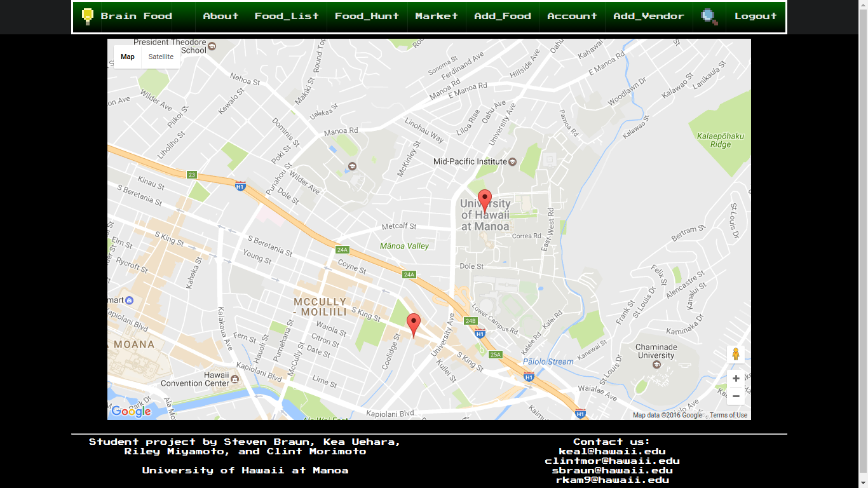Image resolution: width=868 pixels, height=488 pixels.
Task: Click the Map data ©2016 Google text
Action: point(667,415)
